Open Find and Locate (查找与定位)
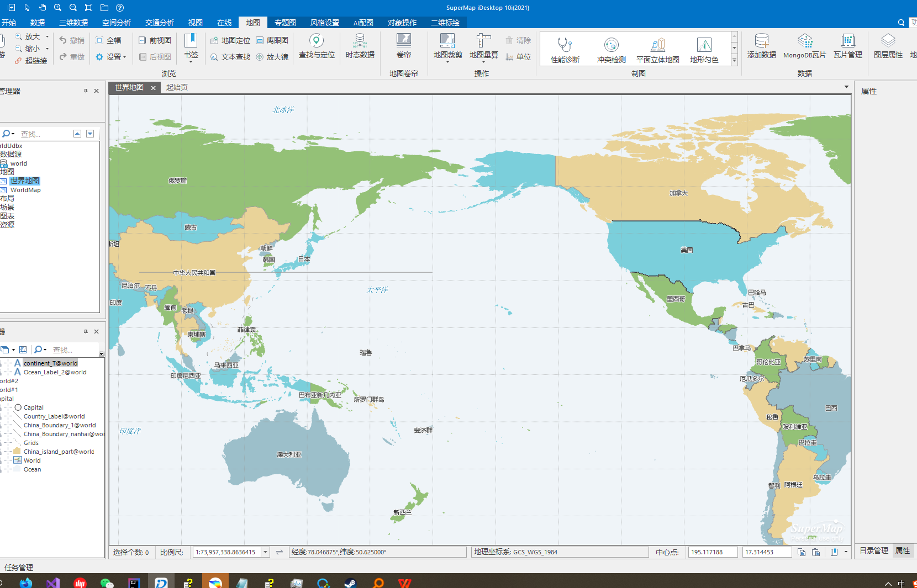 pos(317,46)
